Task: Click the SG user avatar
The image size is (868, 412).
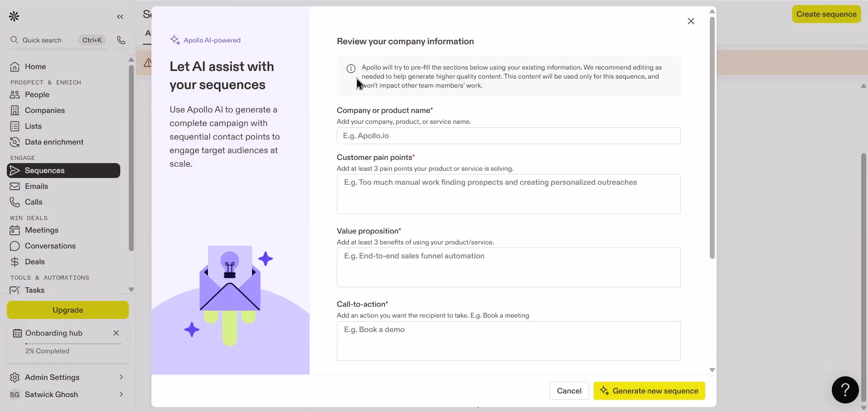Action: tap(15, 395)
